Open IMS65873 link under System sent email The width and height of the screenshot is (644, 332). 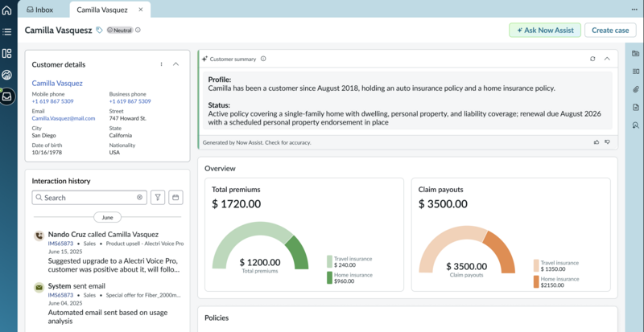[60, 295]
